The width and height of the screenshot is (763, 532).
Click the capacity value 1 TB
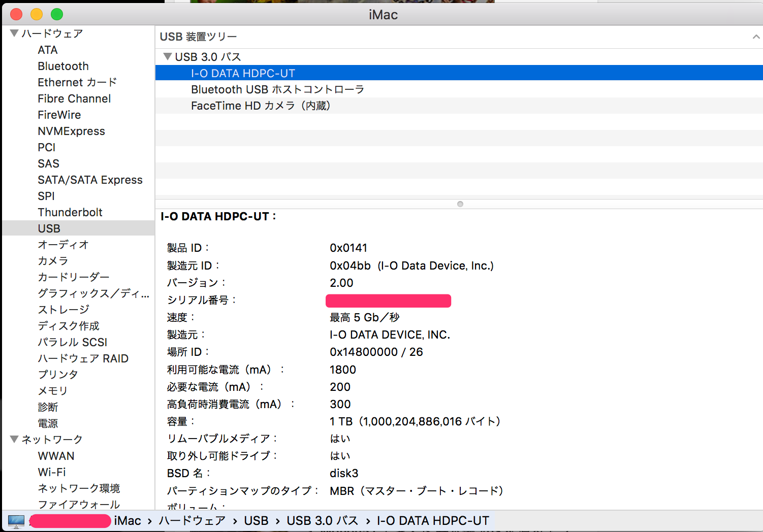(341, 421)
